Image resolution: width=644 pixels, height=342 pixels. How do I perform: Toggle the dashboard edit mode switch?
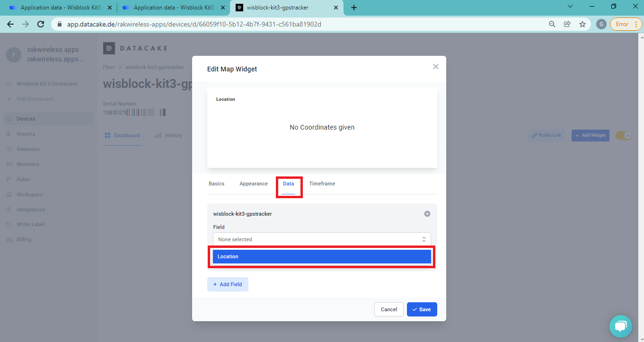tap(623, 135)
